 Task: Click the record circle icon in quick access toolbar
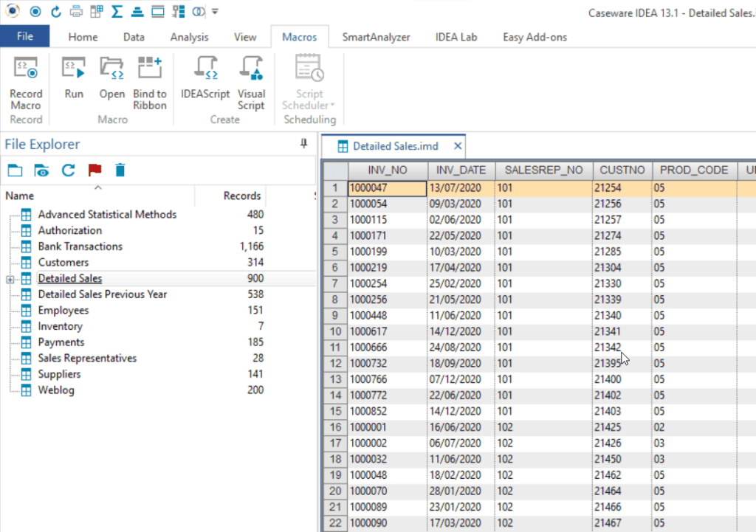click(x=35, y=12)
